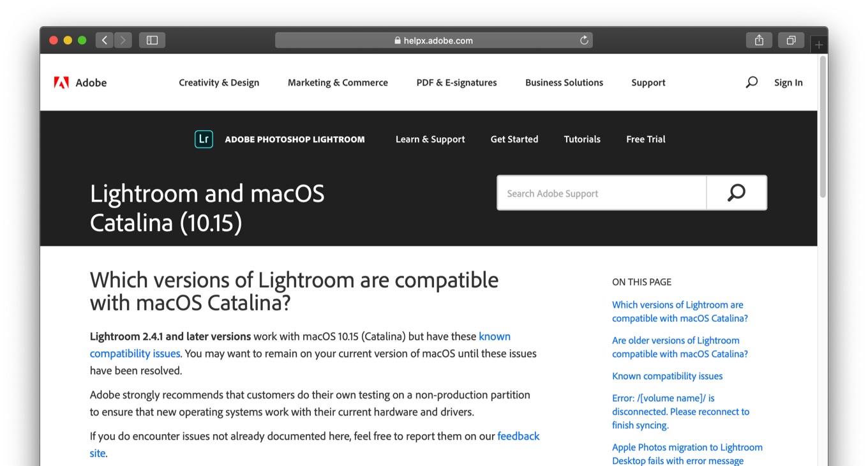The image size is (868, 466).
Task: Reload the page via refresh icon
Action: click(x=583, y=40)
